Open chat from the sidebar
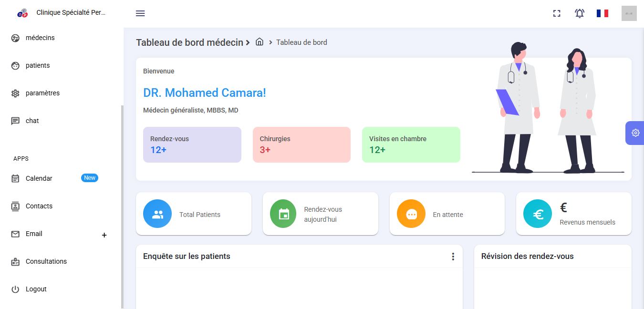The height and width of the screenshot is (309, 644). click(x=32, y=121)
